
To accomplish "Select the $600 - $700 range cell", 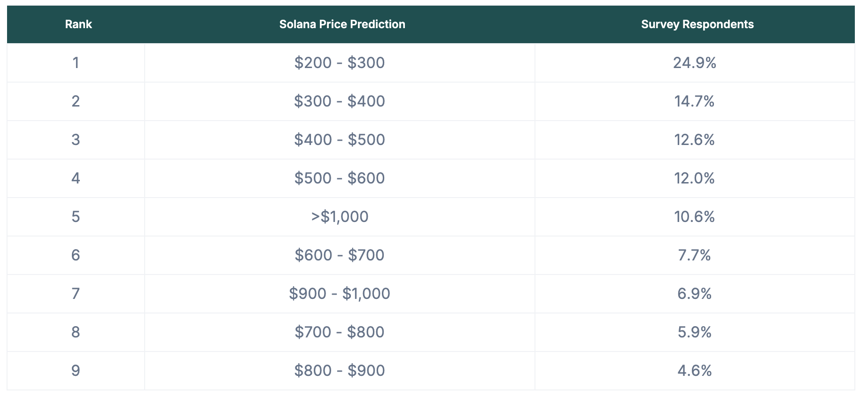I will (340, 255).
